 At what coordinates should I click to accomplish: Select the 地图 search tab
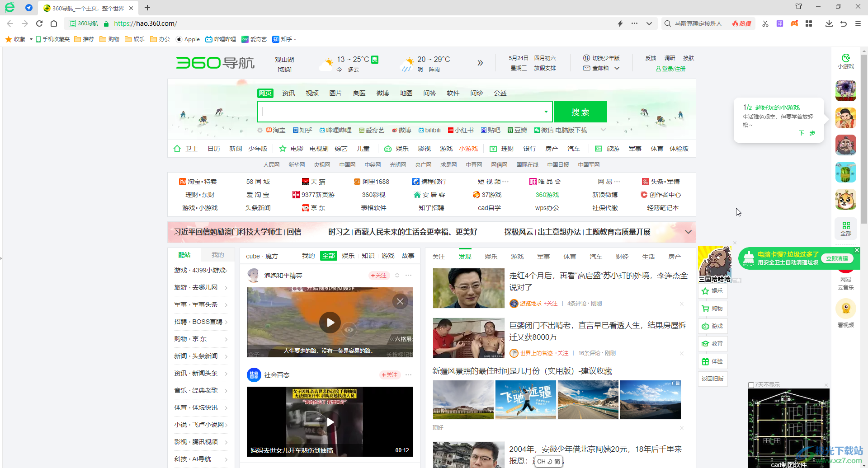tap(406, 93)
